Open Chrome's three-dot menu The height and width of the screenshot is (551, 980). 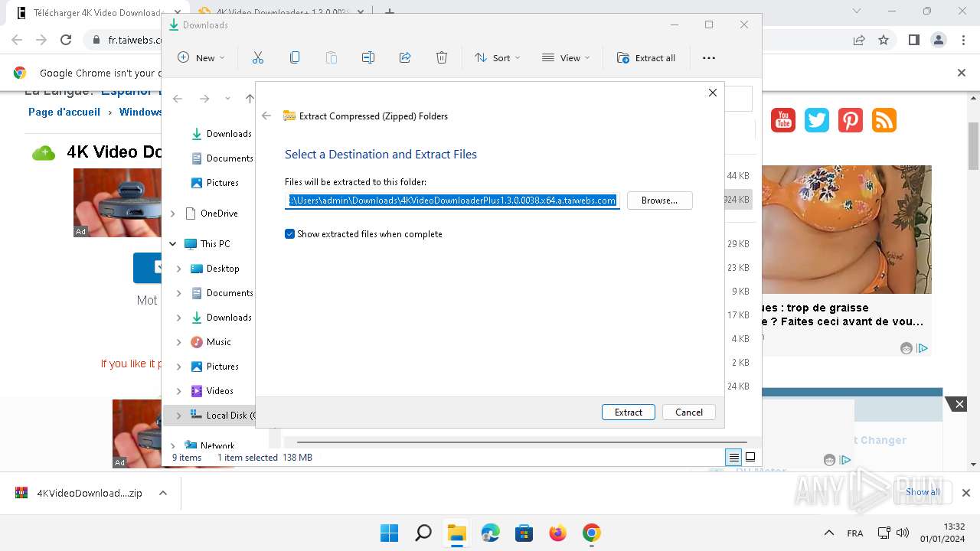click(962, 40)
